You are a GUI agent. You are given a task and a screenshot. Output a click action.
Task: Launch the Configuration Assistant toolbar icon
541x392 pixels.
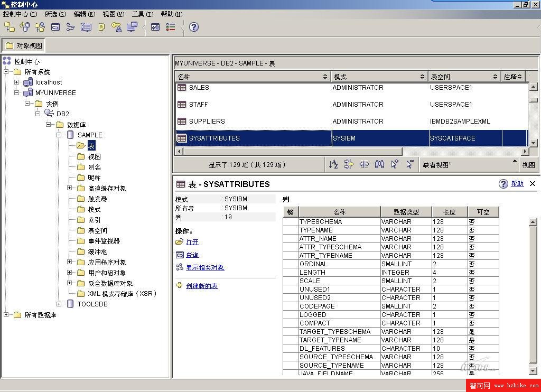(x=132, y=27)
